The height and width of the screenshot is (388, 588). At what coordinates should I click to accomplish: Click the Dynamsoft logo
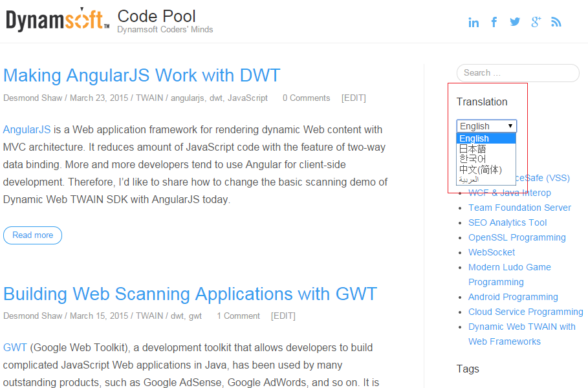57,20
